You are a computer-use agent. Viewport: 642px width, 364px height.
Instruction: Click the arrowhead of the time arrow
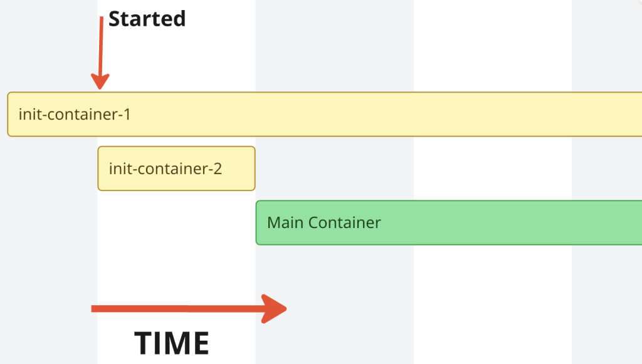point(275,308)
